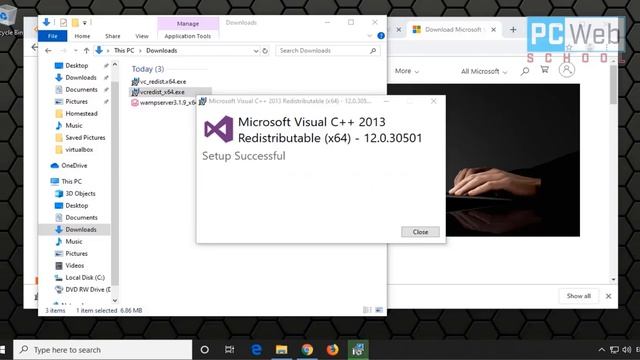
Task: Click quick access new folder icon
Action: (75, 22)
